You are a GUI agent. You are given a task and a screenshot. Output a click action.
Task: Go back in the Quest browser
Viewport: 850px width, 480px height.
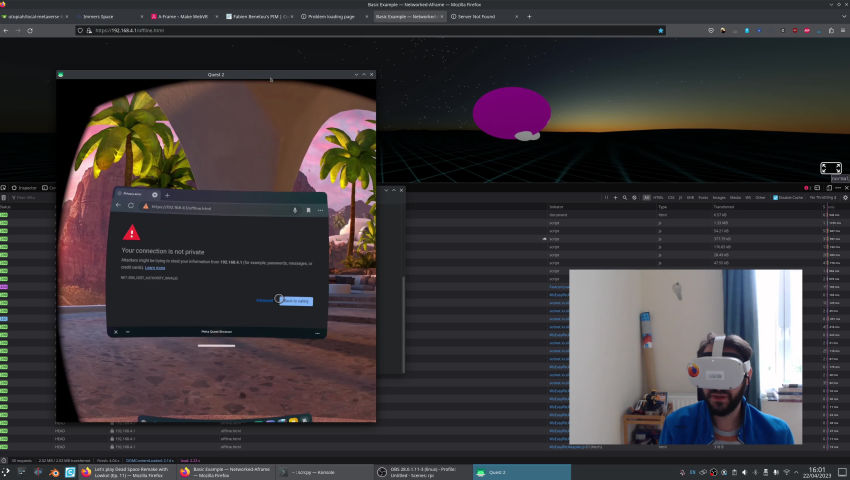(x=118, y=205)
